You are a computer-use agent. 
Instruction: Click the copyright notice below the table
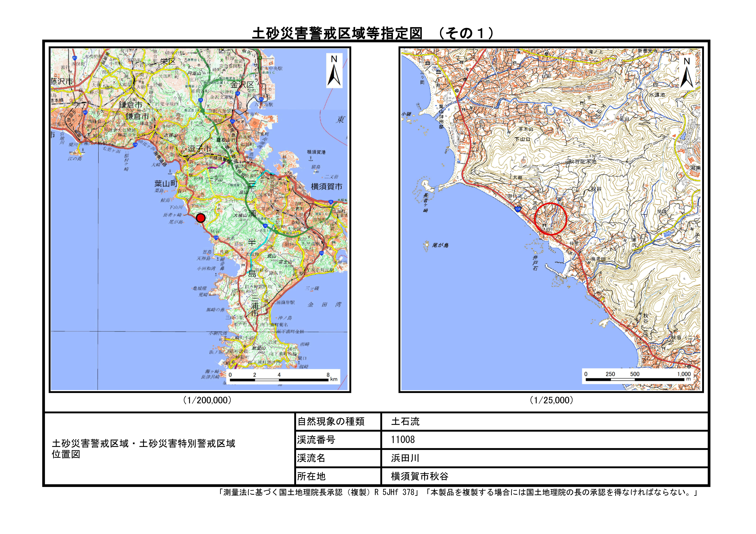point(458,493)
